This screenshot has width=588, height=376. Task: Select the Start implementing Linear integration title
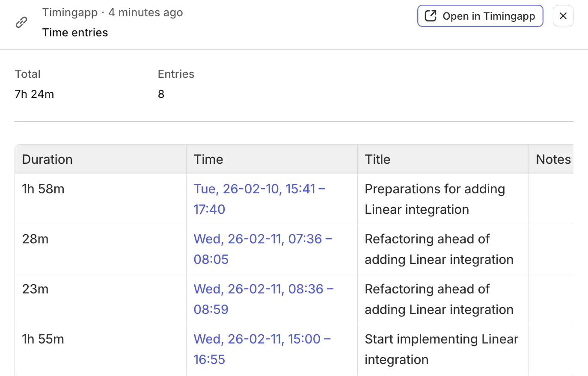[441, 349]
